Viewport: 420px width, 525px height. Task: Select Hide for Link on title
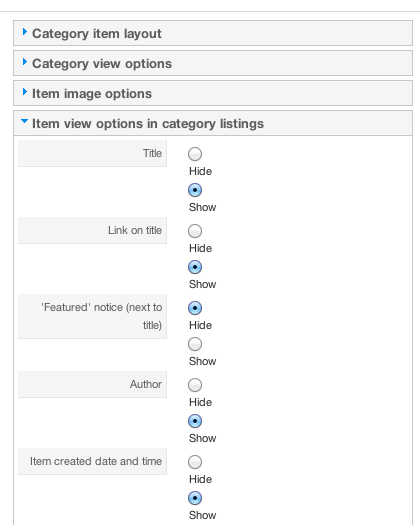pyautogui.click(x=195, y=231)
